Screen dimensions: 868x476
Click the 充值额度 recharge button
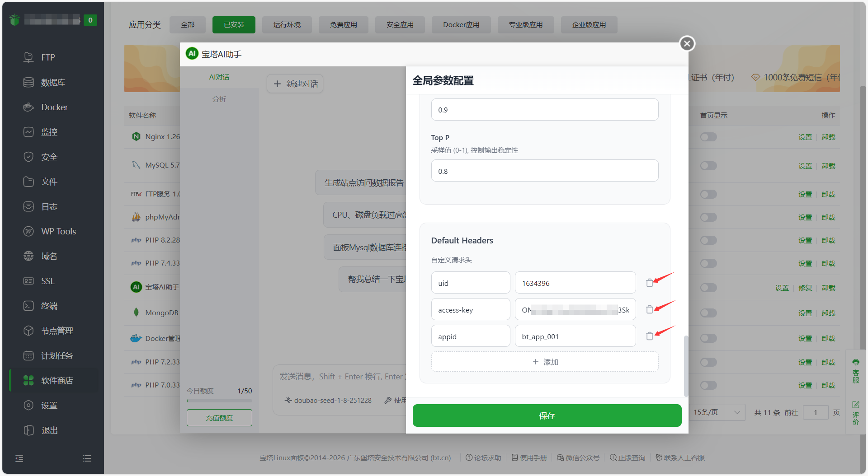pyautogui.click(x=219, y=418)
